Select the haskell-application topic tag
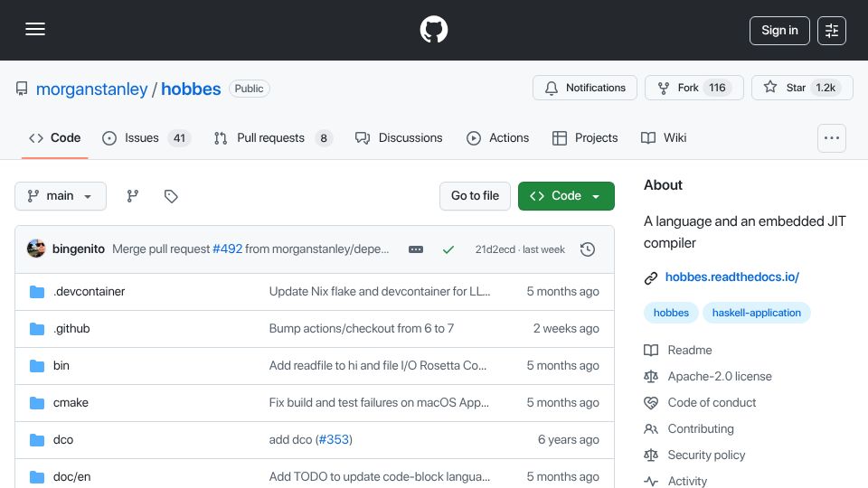Image resolution: width=868 pixels, height=488 pixels. pyautogui.click(x=756, y=313)
